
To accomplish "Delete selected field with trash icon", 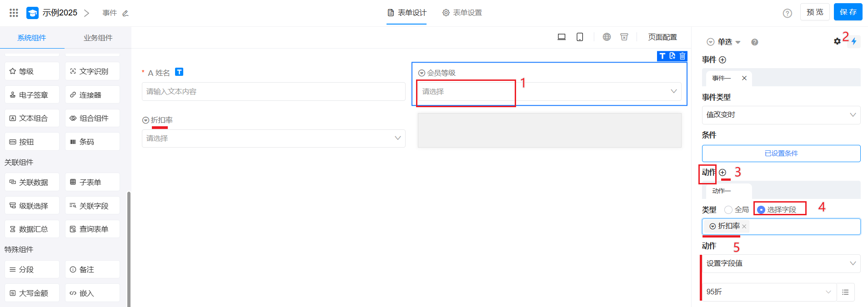I will tap(682, 56).
